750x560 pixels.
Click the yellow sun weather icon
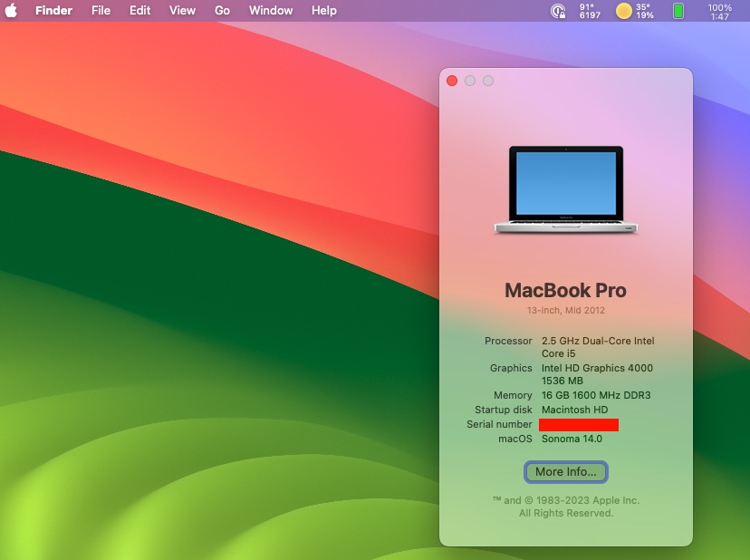[624, 11]
